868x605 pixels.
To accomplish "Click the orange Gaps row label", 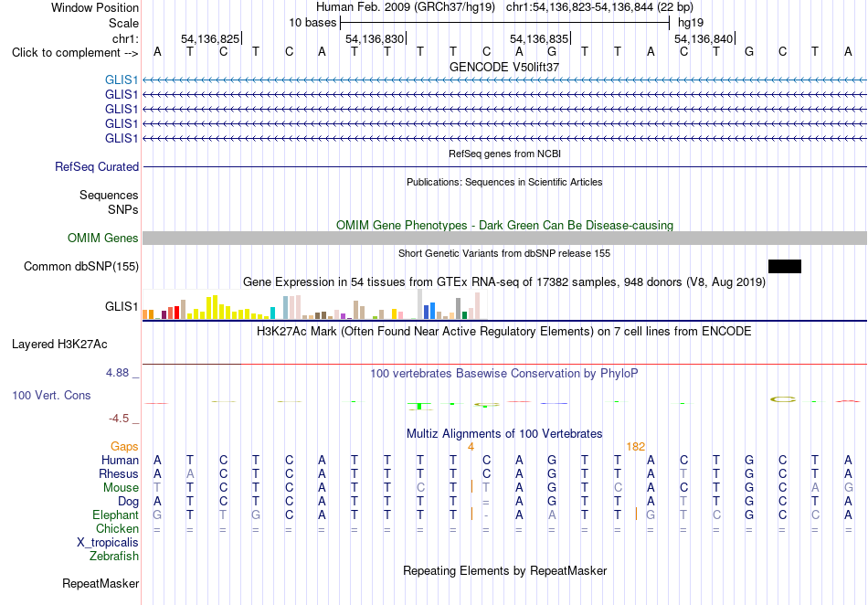I will click(124, 446).
